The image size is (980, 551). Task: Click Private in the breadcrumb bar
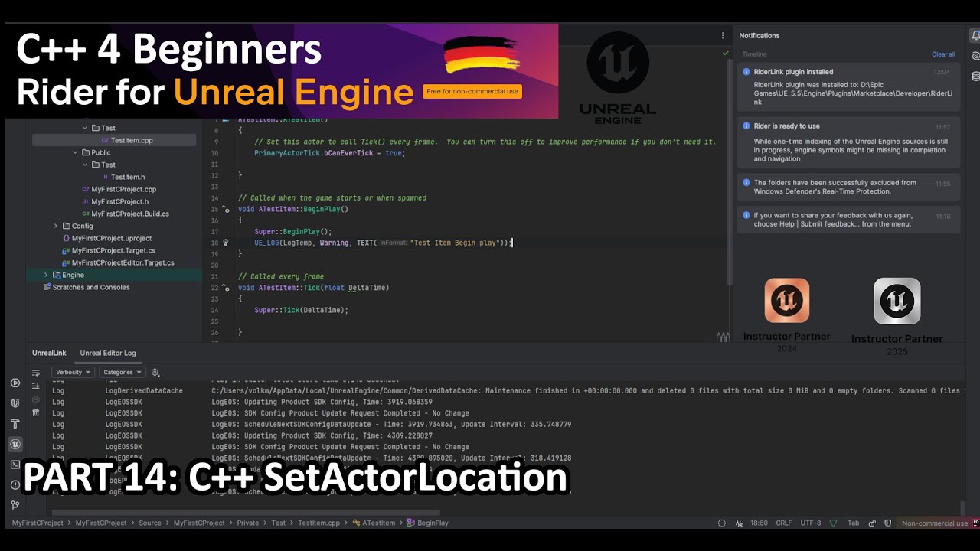tap(247, 523)
